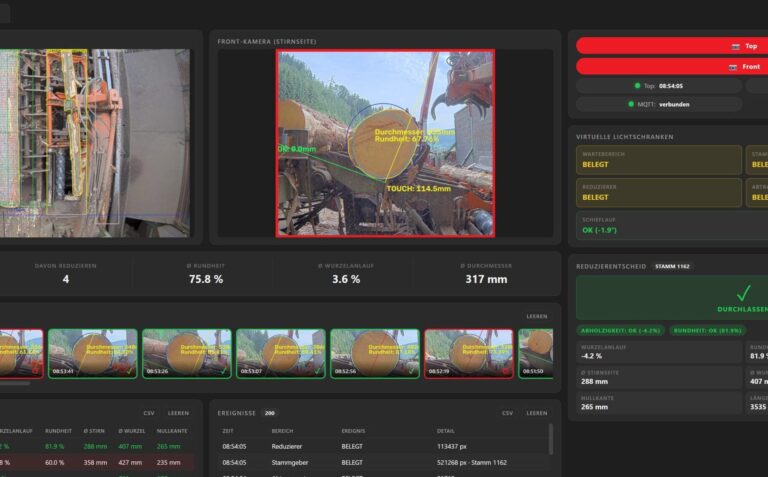Click the Davon Reduzieren count 4

66,279
